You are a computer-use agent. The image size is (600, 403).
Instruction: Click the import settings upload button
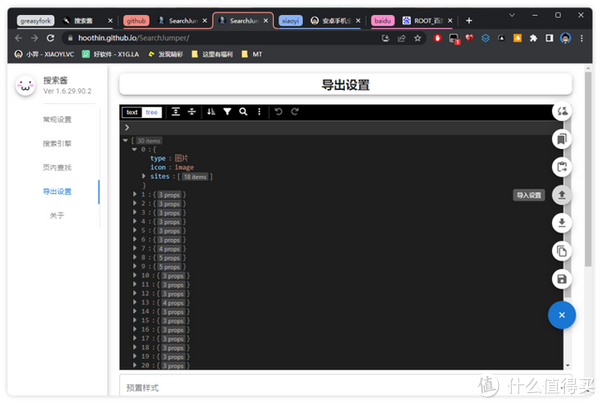561,195
